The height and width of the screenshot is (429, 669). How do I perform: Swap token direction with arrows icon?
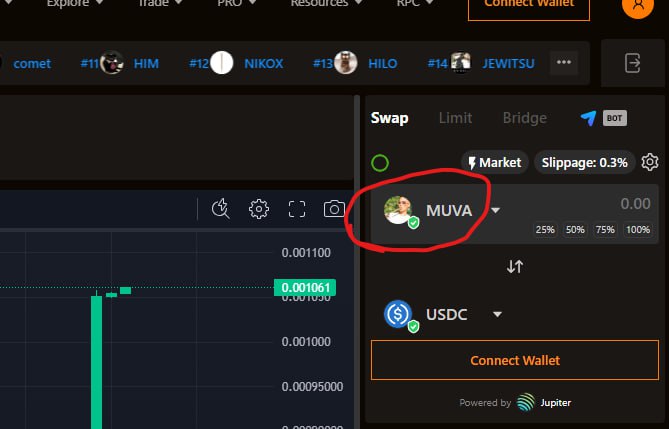(x=515, y=267)
